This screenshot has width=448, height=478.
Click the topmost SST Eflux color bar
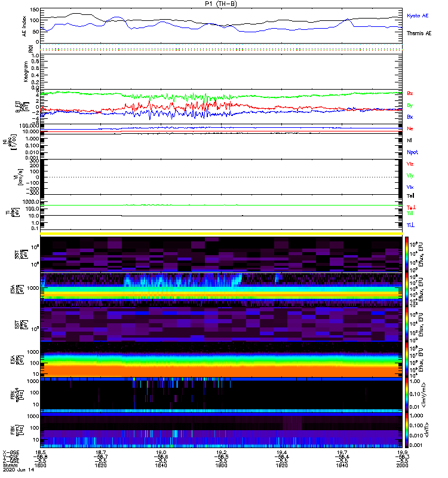(x=407, y=255)
